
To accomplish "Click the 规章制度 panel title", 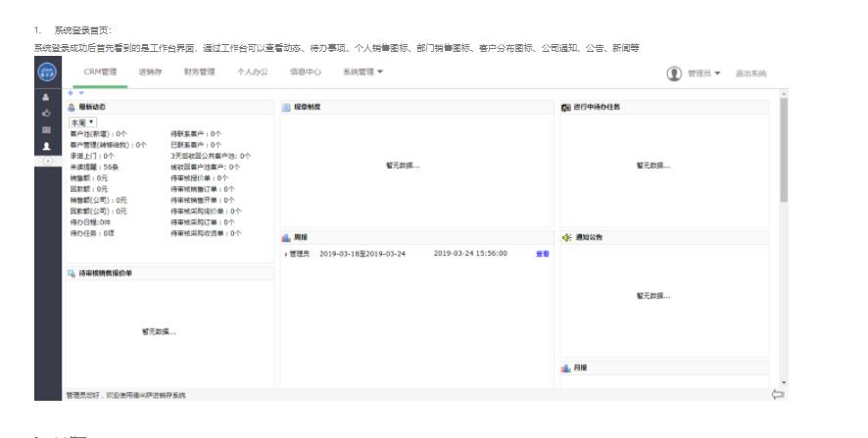I will [x=308, y=107].
